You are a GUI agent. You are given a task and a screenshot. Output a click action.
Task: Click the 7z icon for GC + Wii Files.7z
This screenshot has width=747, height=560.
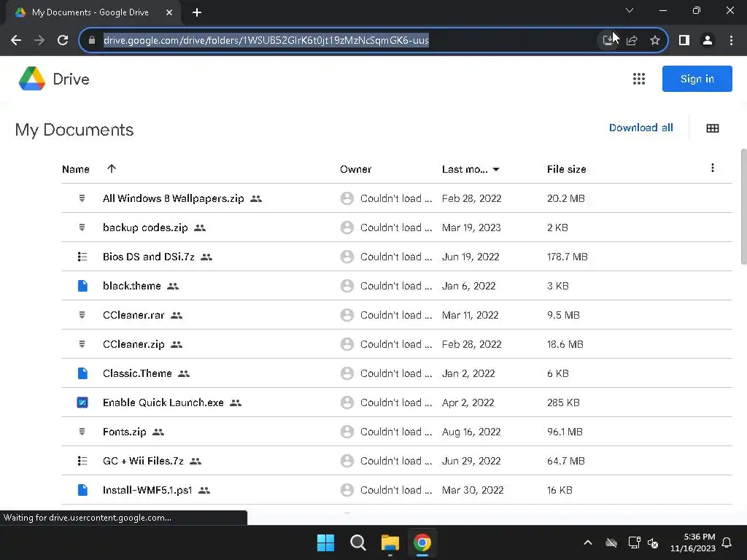click(82, 461)
